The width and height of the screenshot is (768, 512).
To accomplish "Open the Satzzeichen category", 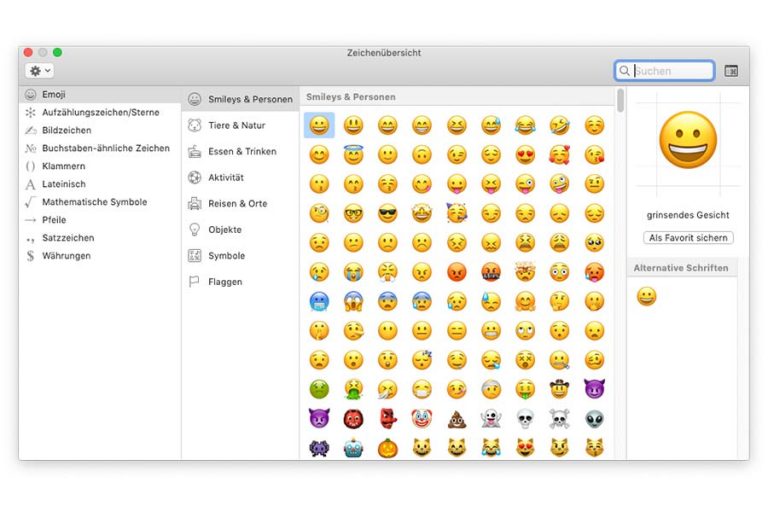I will [x=100, y=238].
